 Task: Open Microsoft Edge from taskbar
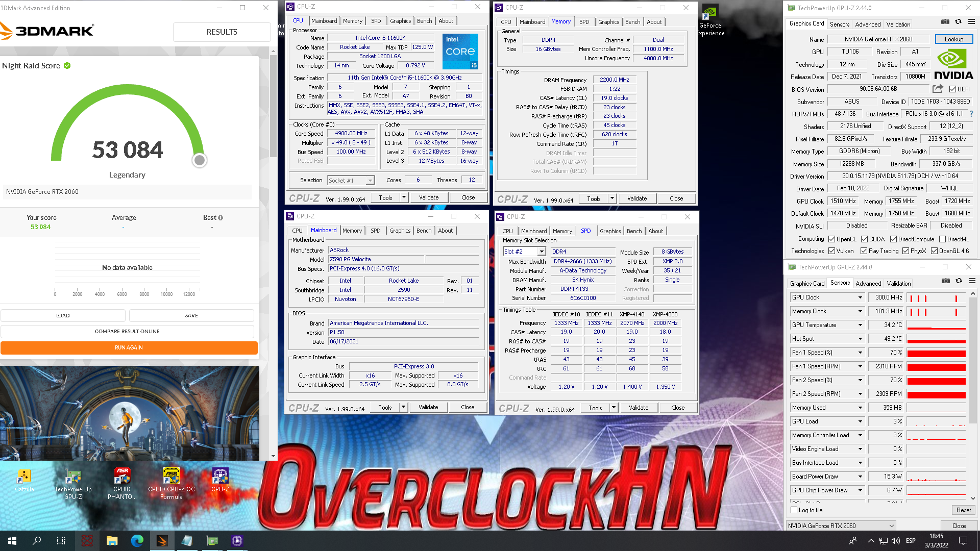pyautogui.click(x=137, y=541)
